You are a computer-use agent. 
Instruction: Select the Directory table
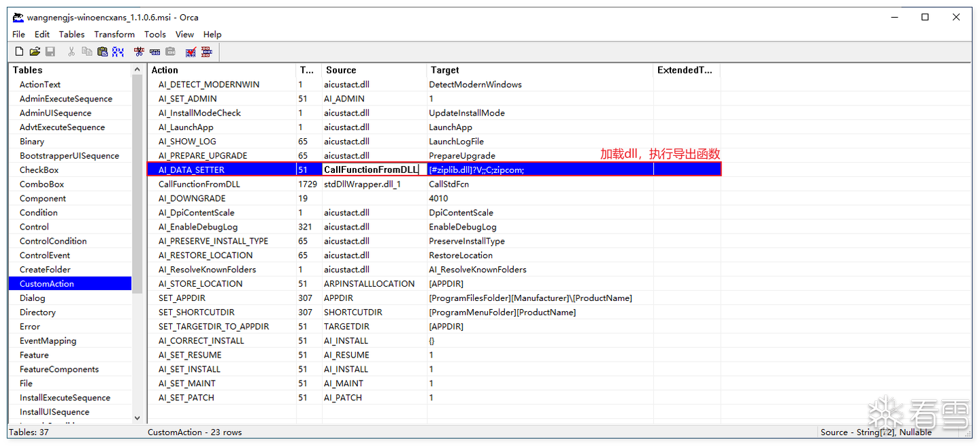coord(37,313)
